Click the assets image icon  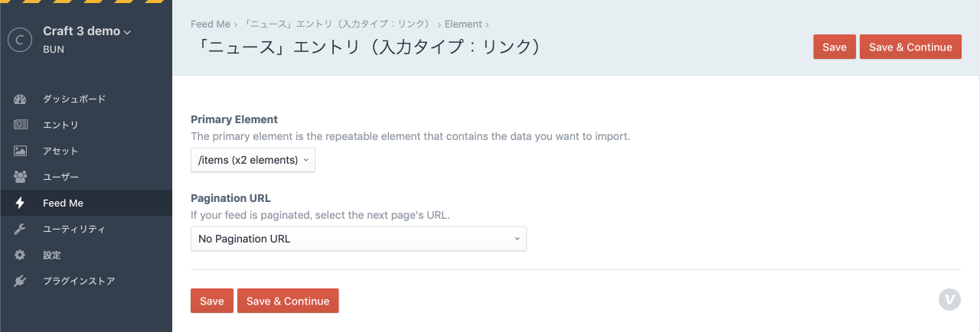coord(21,151)
